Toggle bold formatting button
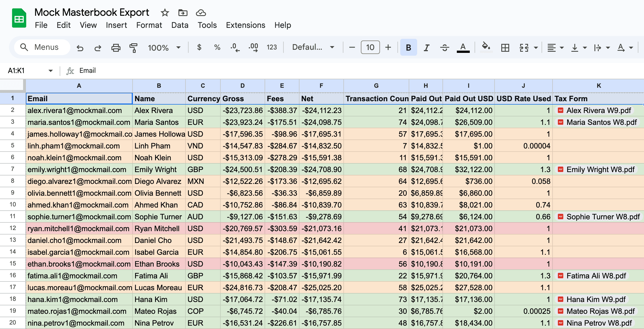Image resolution: width=644 pixels, height=329 pixels. point(408,48)
